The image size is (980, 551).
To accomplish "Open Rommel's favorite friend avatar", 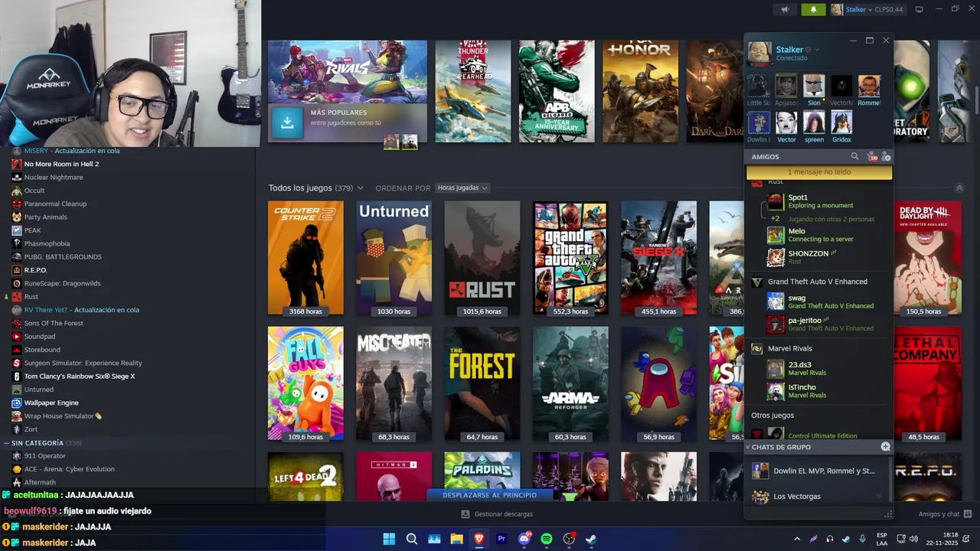I will pos(869,85).
